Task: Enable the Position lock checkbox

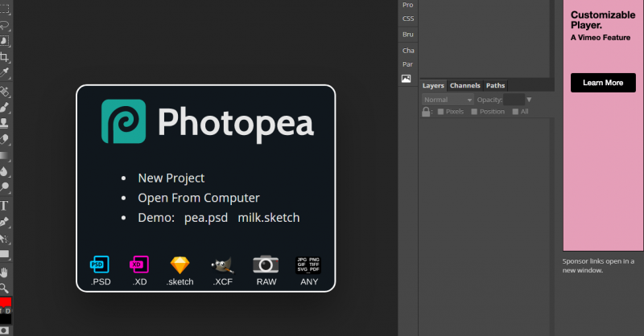Action: [x=474, y=112]
